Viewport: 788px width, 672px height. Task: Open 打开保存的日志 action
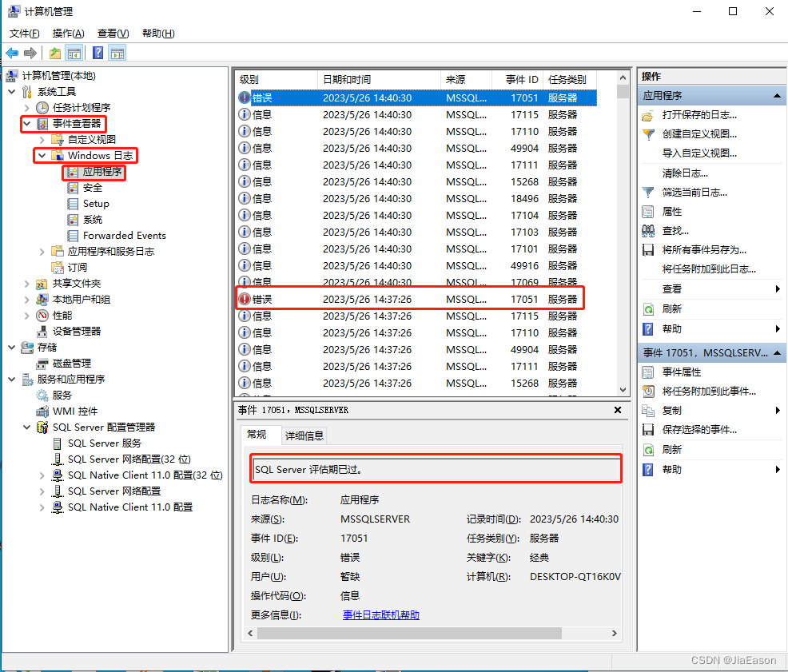[x=699, y=115]
